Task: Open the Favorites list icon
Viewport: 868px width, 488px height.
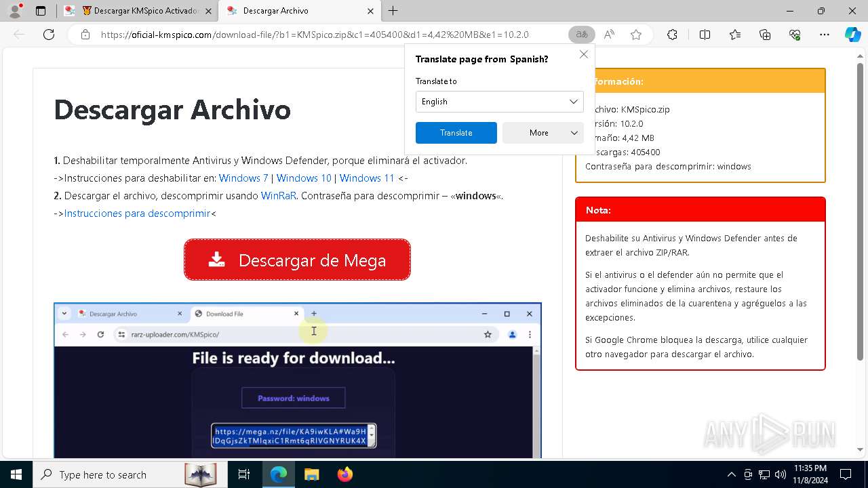Action: coord(735,35)
